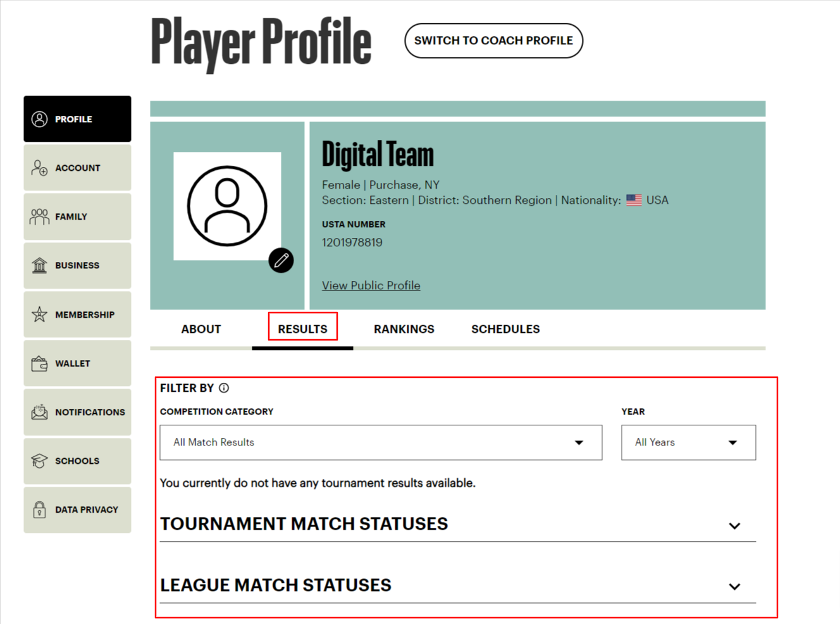Open the Account label in sidebar

point(77,168)
